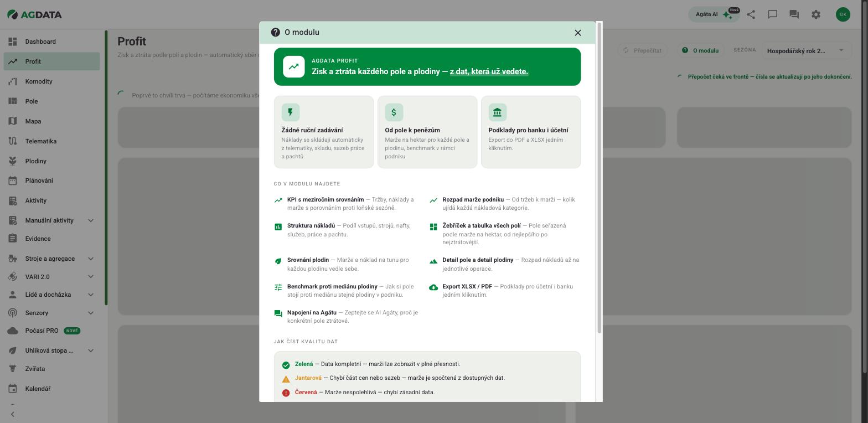Click the Kalendář sidebar icon
The image size is (868, 423).
point(13,389)
